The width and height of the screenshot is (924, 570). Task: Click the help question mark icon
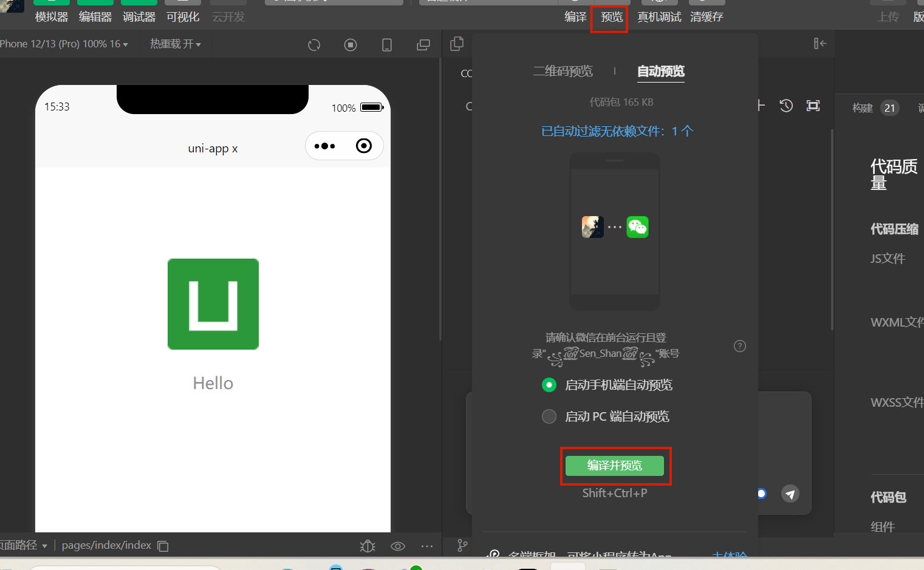click(x=740, y=346)
